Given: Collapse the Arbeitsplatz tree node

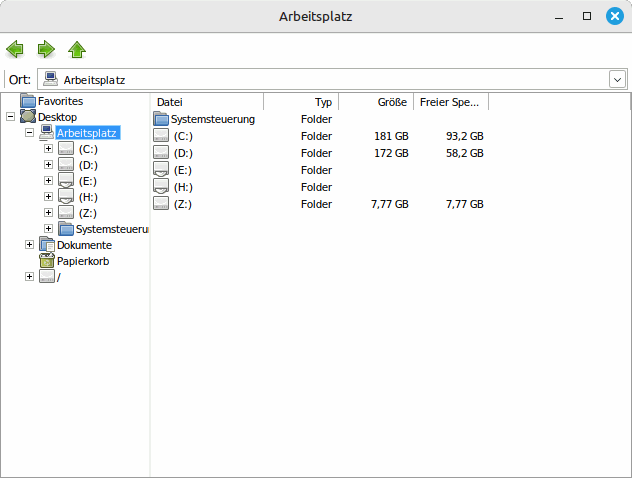Looking at the screenshot, I should [29, 133].
